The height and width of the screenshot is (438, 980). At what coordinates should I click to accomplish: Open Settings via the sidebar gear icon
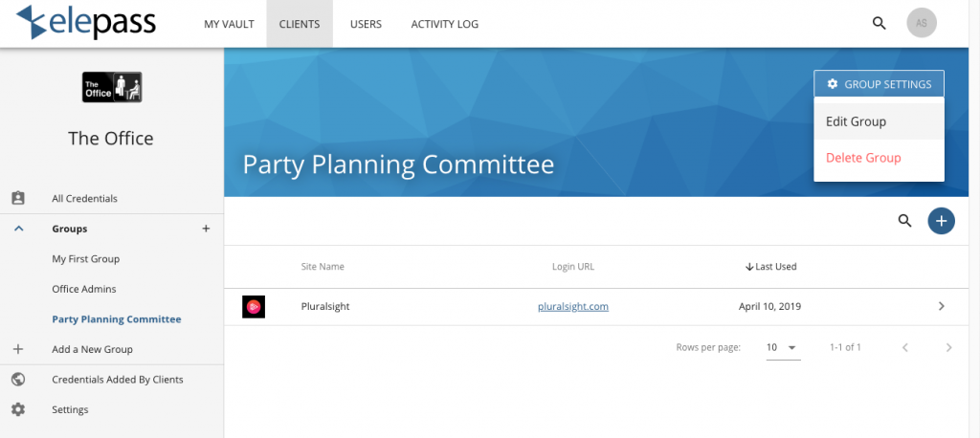17,409
